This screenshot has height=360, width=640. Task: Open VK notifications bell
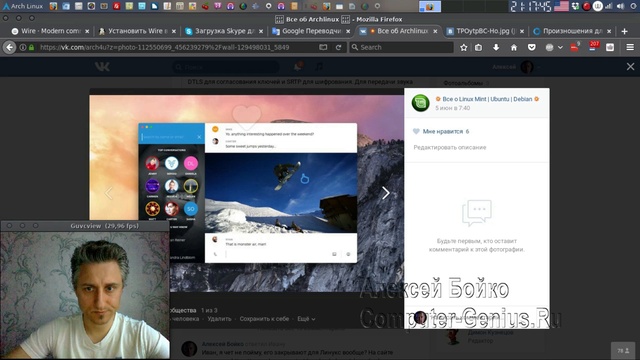298,66
